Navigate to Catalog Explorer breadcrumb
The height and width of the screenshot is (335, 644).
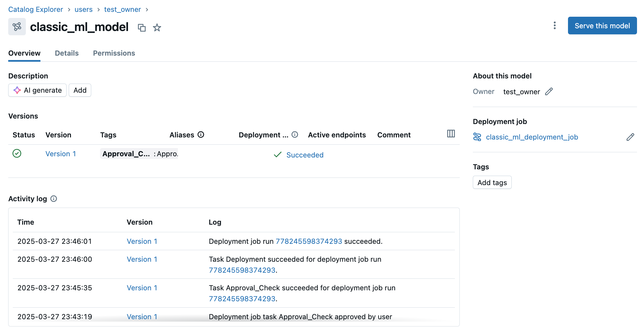pos(35,9)
